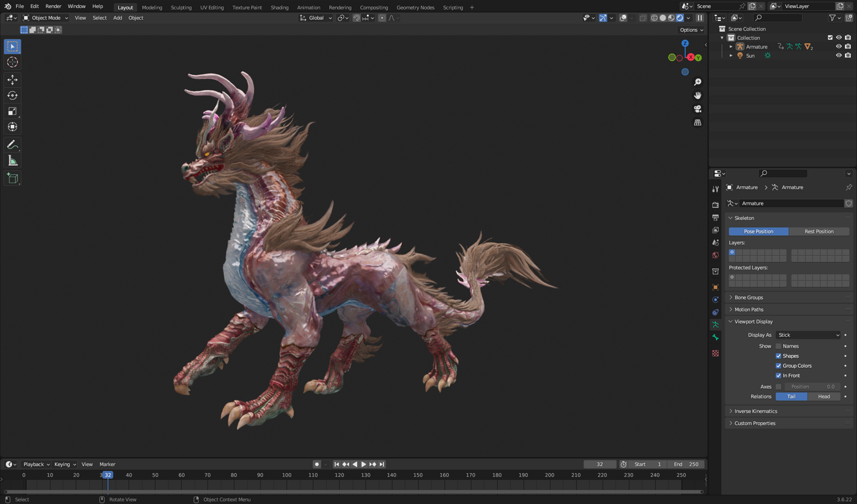Click the Axes Position slider
Viewport: 857px width, 504px height.
[812, 387]
